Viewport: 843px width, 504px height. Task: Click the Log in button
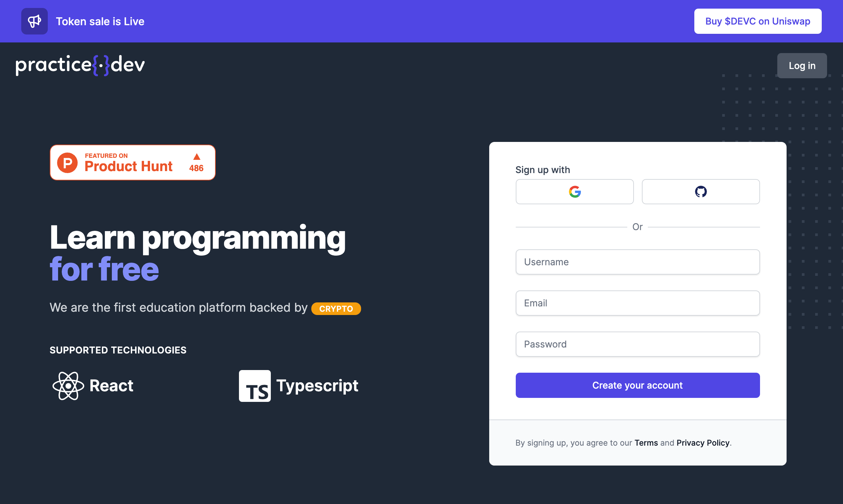coord(803,65)
